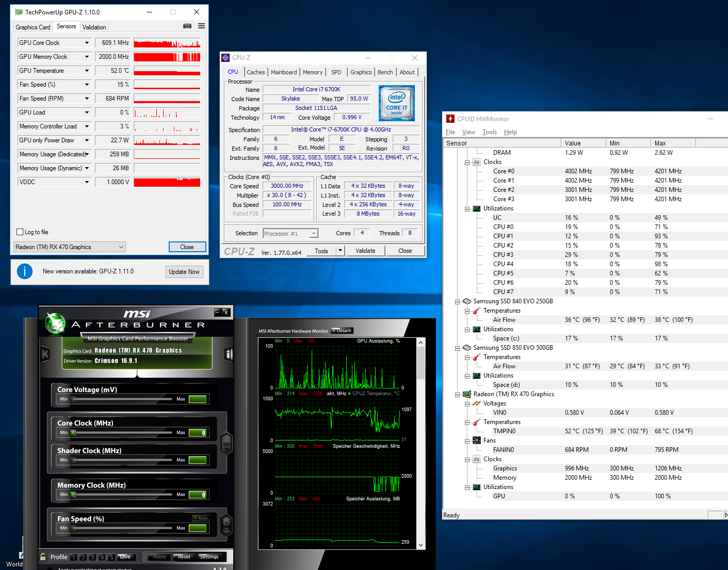Open the Memory tab in CPU-Z
728x570 pixels.
coord(313,72)
